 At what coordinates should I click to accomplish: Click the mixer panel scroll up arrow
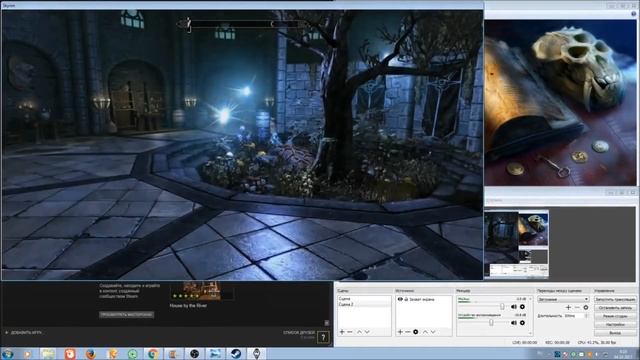coord(530,299)
